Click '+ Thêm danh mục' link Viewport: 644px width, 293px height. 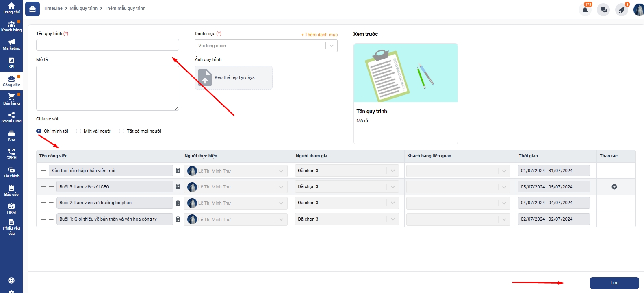point(319,35)
